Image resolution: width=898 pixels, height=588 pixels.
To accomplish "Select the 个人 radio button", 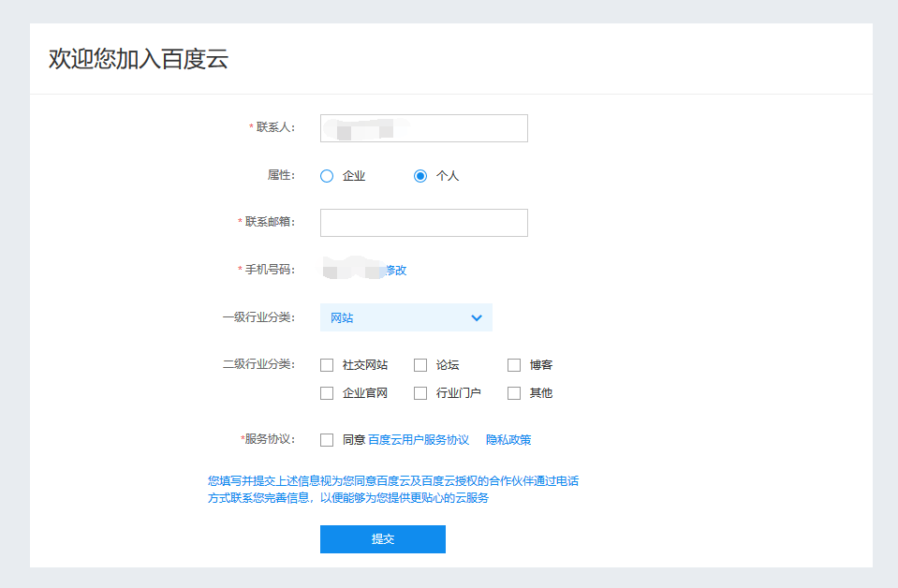I will point(420,176).
